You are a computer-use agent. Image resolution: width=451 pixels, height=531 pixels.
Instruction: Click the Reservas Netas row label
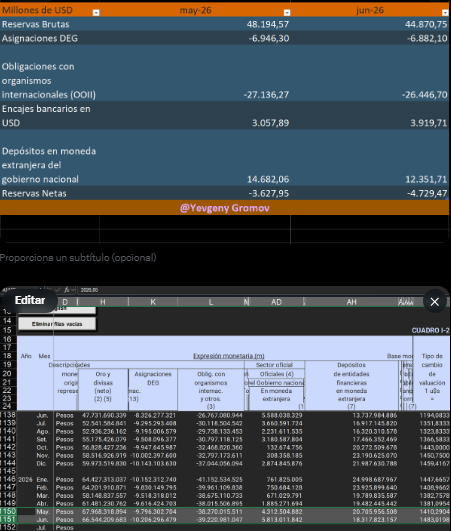click(x=34, y=193)
